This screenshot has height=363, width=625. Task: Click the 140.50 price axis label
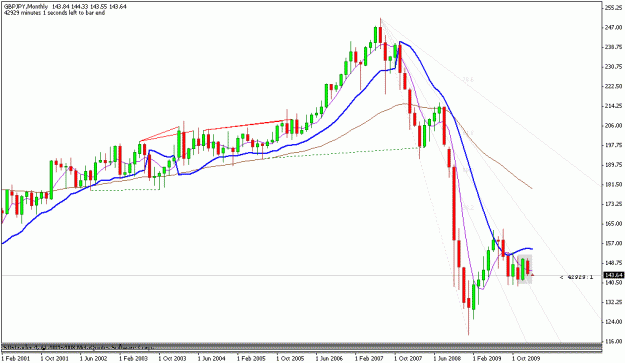[x=614, y=283]
